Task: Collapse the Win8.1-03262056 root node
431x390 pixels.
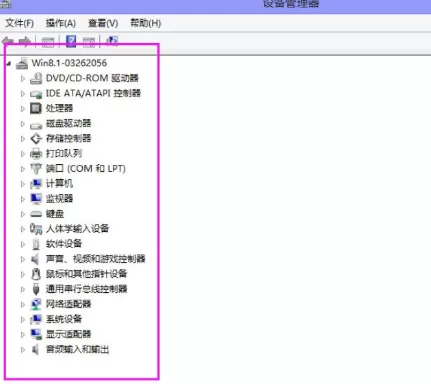Action: tap(9, 63)
